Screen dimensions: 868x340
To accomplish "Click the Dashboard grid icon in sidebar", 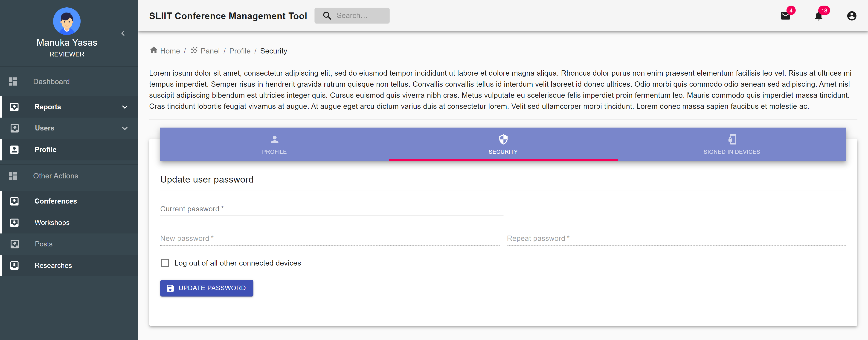I will (13, 82).
